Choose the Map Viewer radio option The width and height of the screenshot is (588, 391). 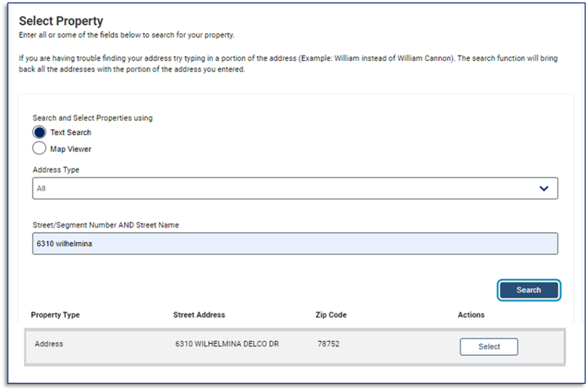39,149
